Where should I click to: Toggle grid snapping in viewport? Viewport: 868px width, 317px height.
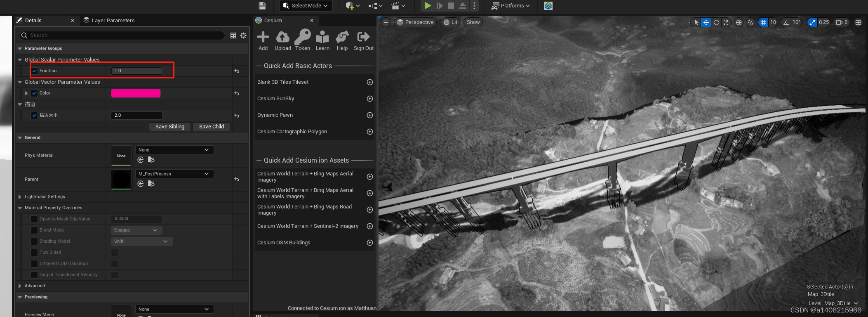(764, 22)
